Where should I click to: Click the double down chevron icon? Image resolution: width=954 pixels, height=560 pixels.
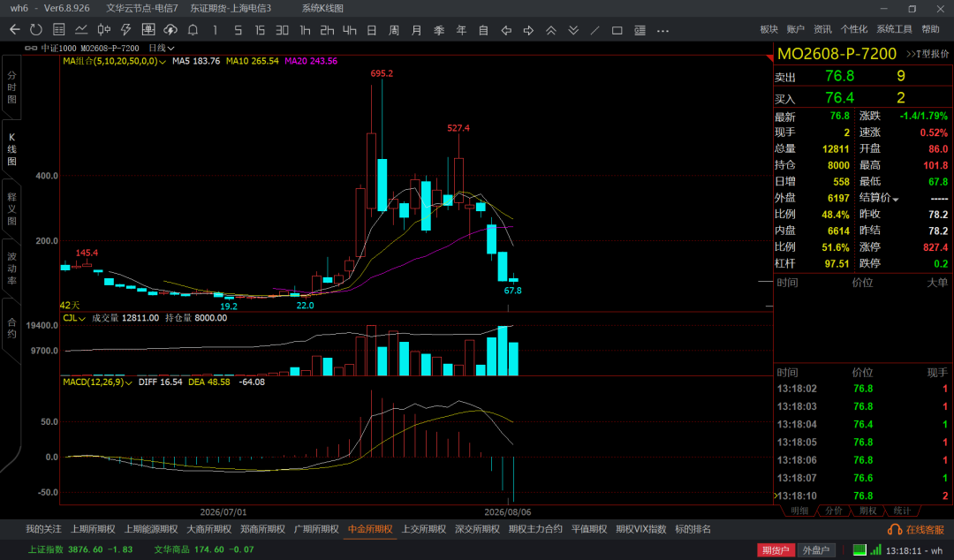[x=573, y=30]
